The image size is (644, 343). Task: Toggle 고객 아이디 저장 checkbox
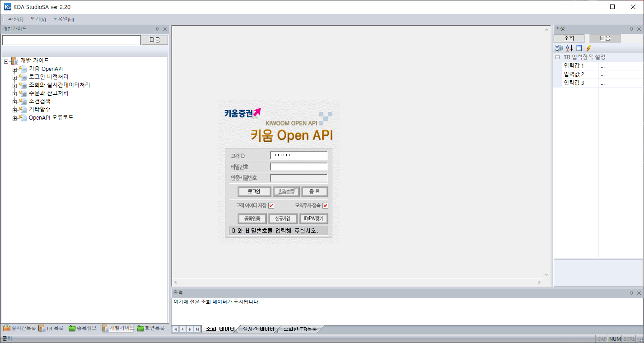(x=271, y=205)
